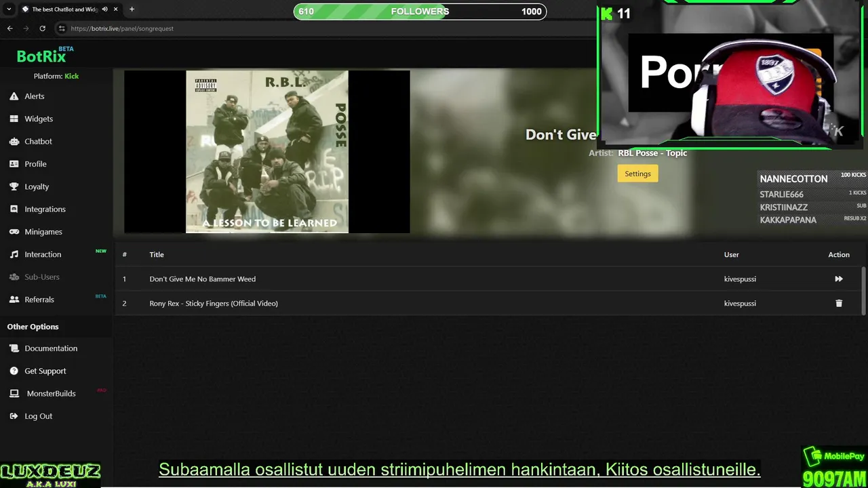Click the MonsterBuilds computer icon
868x488 pixels.
click(x=14, y=393)
